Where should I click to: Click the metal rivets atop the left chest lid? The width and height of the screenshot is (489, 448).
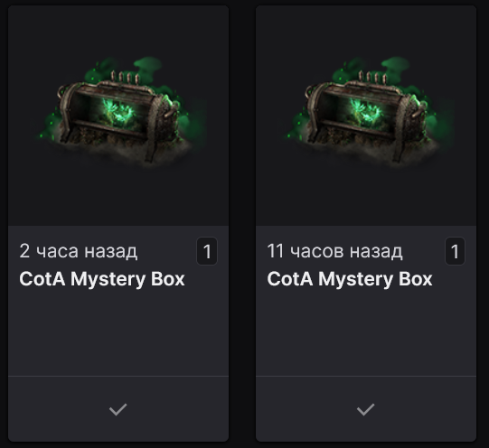(125, 77)
